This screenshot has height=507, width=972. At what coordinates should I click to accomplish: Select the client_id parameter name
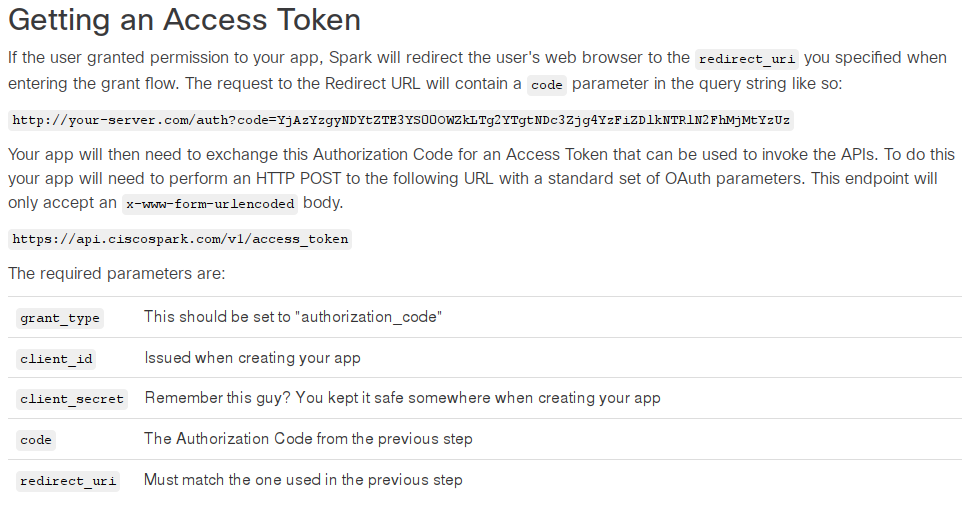[56, 358]
